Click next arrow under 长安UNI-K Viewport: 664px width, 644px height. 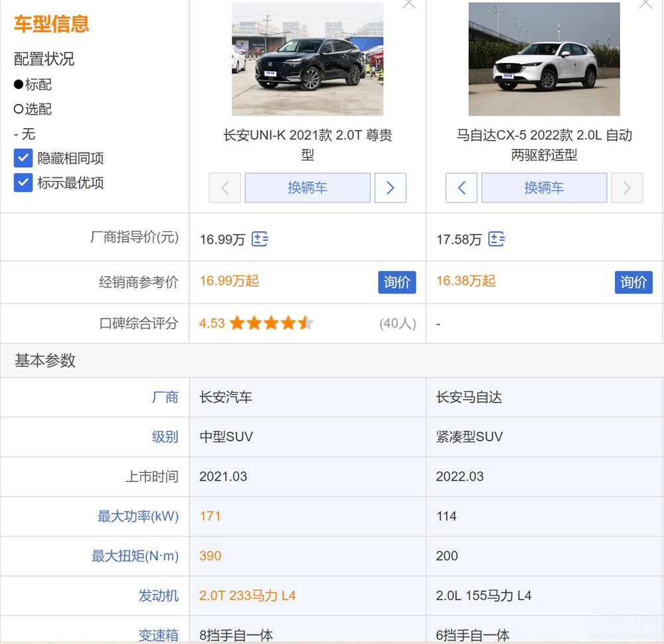point(390,188)
